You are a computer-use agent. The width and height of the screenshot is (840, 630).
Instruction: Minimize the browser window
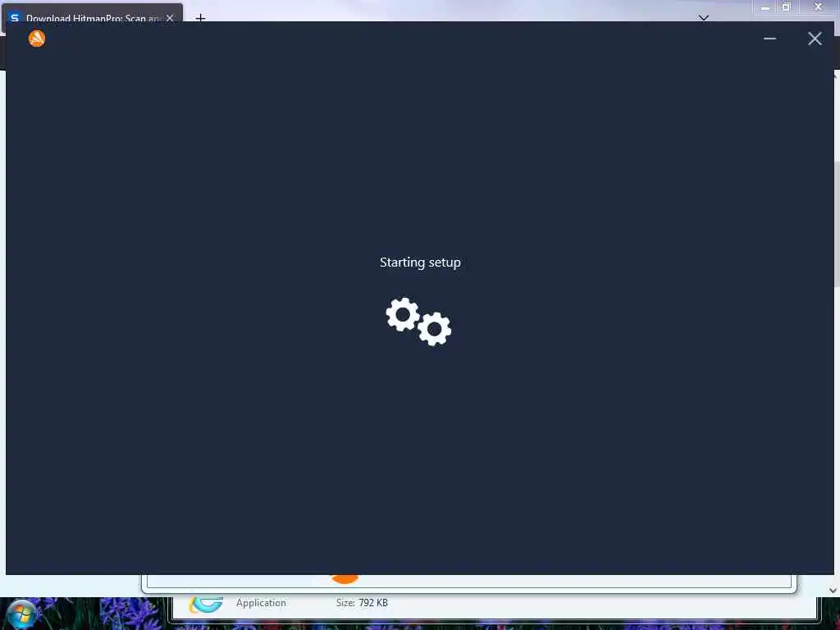pos(765,7)
